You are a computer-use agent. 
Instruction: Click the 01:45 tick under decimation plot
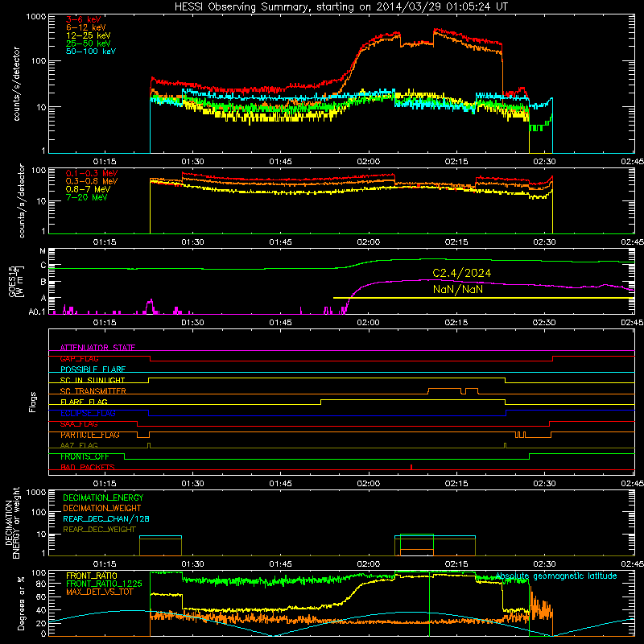pos(280,564)
